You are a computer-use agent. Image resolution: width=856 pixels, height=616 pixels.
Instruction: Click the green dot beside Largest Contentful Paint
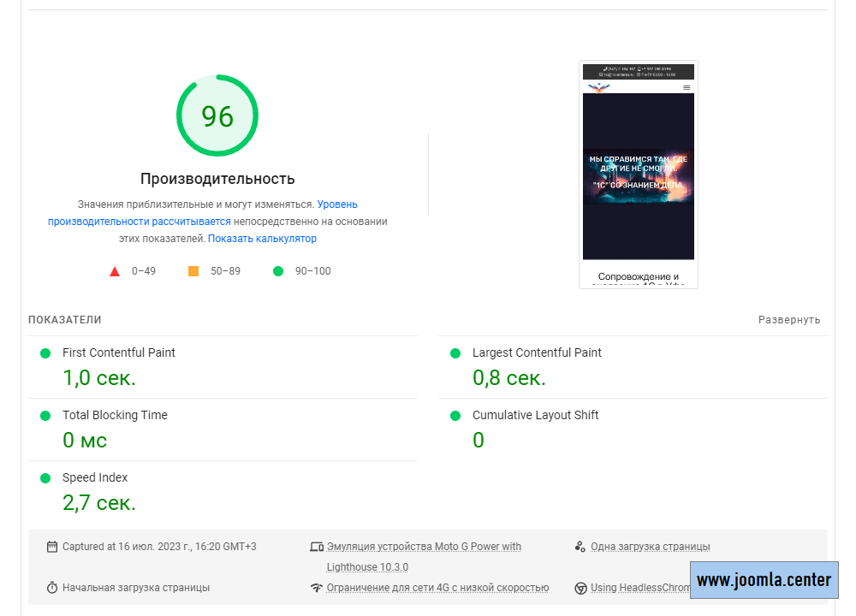[455, 353]
